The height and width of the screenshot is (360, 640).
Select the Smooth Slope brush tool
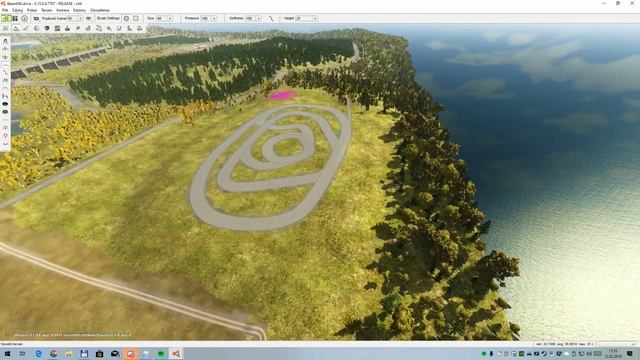[x=5, y=72]
